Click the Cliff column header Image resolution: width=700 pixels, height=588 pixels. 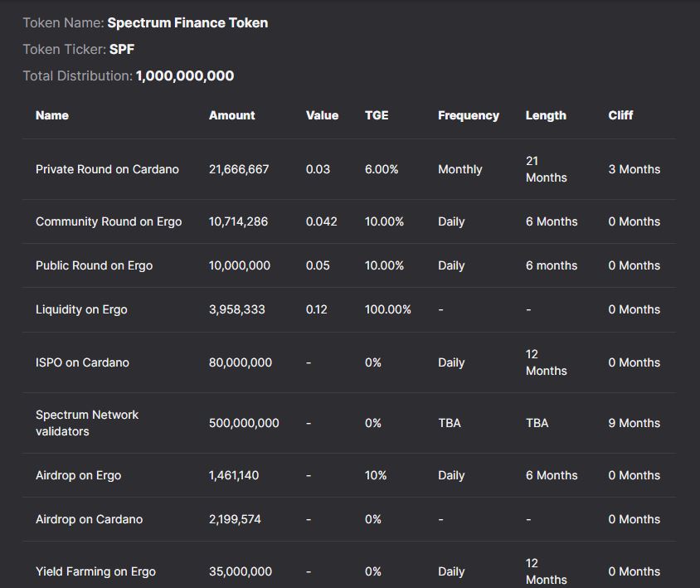pos(620,115)
